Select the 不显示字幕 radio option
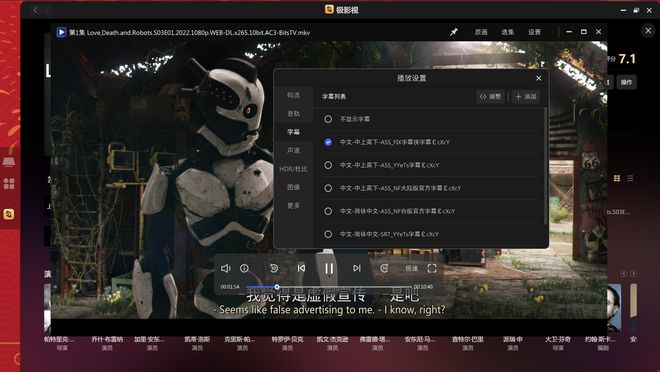Viewport: 660px width, 372px height. tap(328, 120)
